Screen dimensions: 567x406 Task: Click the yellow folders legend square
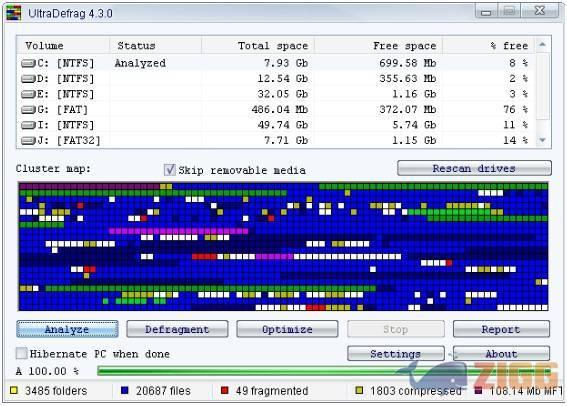14,390
